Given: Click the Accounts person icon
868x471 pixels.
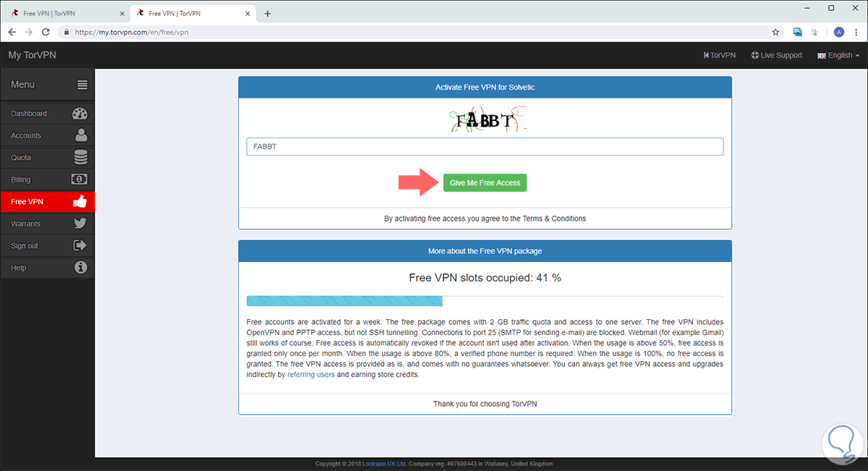Looking at the screenshot, I should tap(81, 135).
